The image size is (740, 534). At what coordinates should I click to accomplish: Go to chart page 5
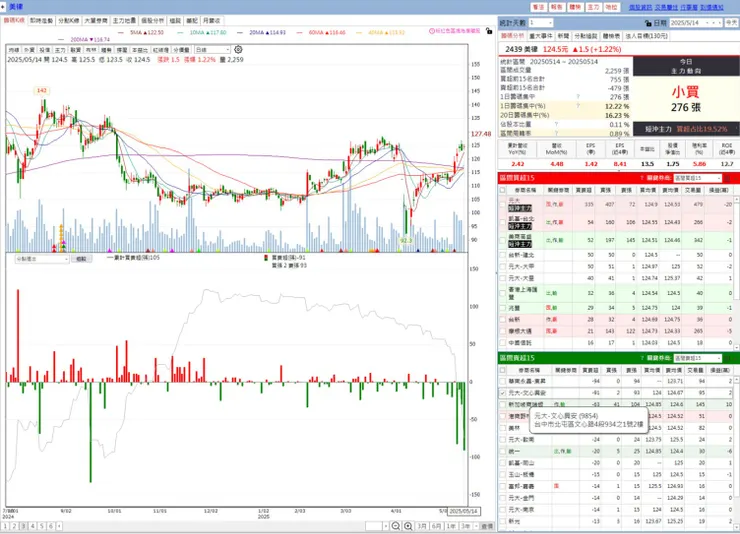click(x=42, y=526)
